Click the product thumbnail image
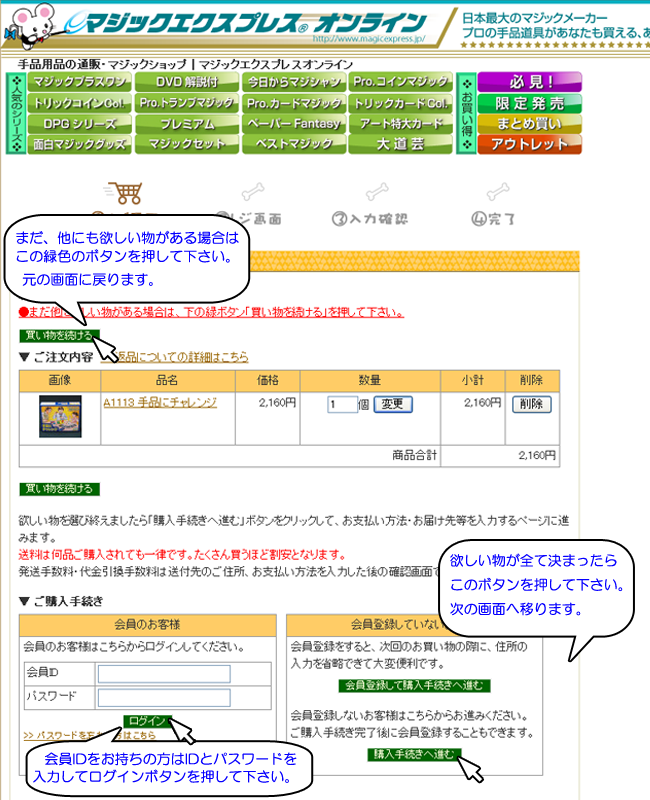The image size is (650, 800). pos(60,416)
